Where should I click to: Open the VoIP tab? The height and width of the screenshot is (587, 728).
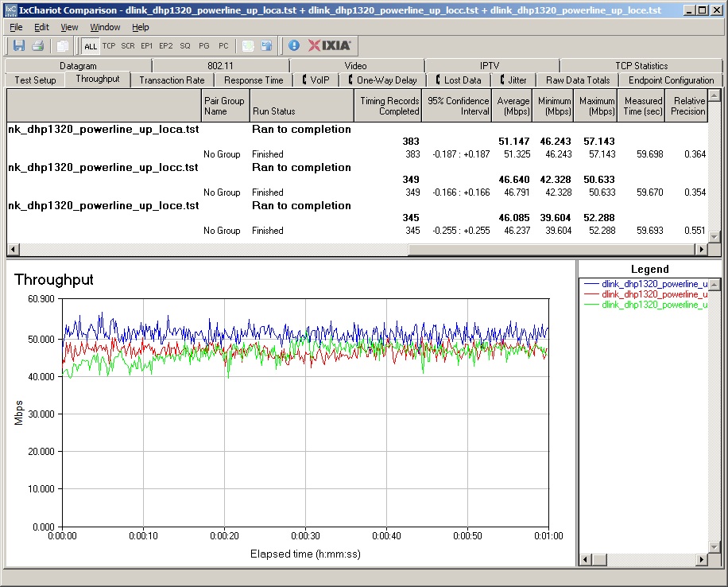pyautogui.click(x=316, y=80)
